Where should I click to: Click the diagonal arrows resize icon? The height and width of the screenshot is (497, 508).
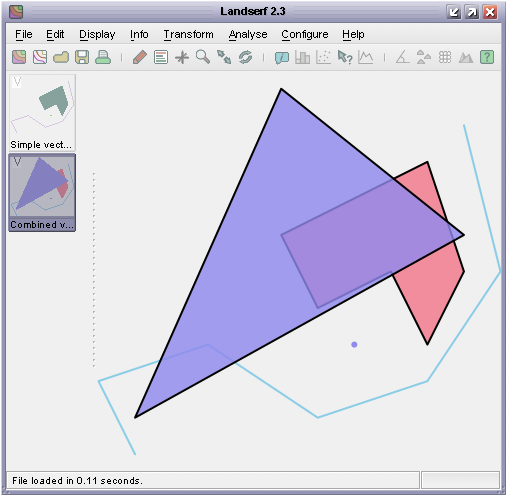[224, 57]
